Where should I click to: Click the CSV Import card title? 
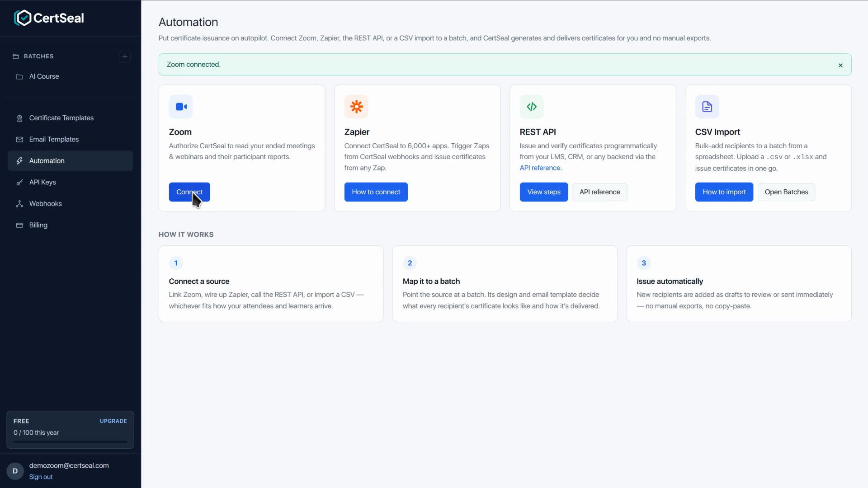[x=717, y=132]
